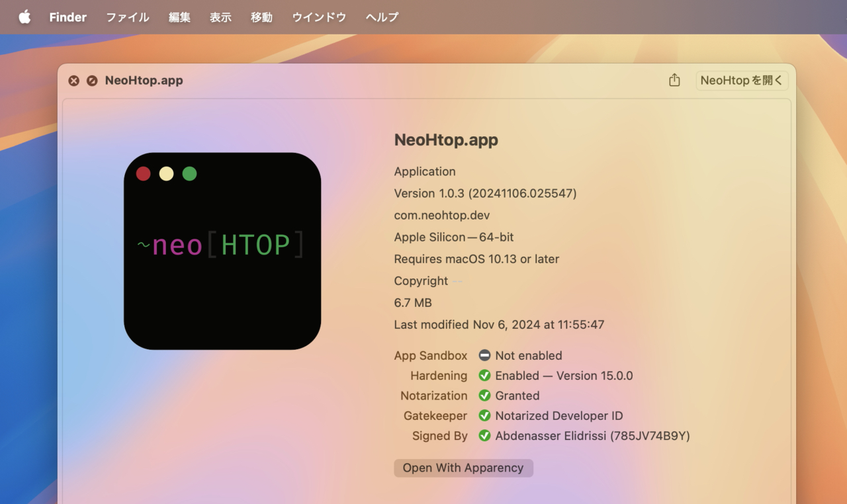Click the NeoHtop app icon thumbnail
Viewport: 847px width, 504px height.
[x=222, y=251]
